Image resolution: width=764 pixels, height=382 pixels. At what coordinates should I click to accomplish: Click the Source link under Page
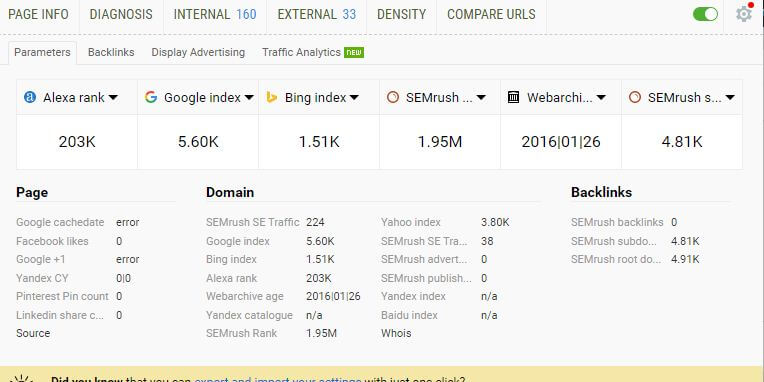point(33,333)
